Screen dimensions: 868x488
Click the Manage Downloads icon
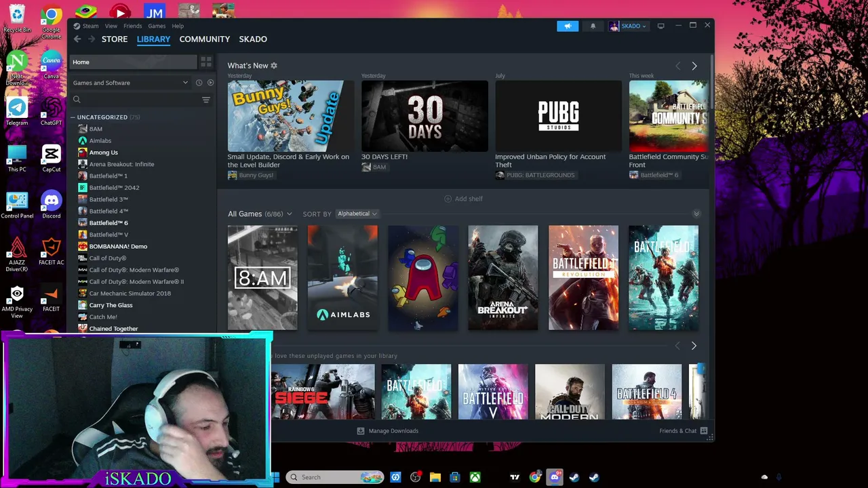pos(361,431)
